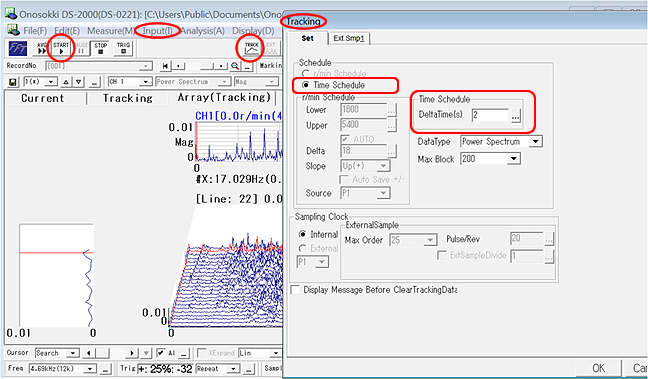
Task: Click the magnifier search icon by RecordNo
Action: pyautogui.click(x=234, y=66)
